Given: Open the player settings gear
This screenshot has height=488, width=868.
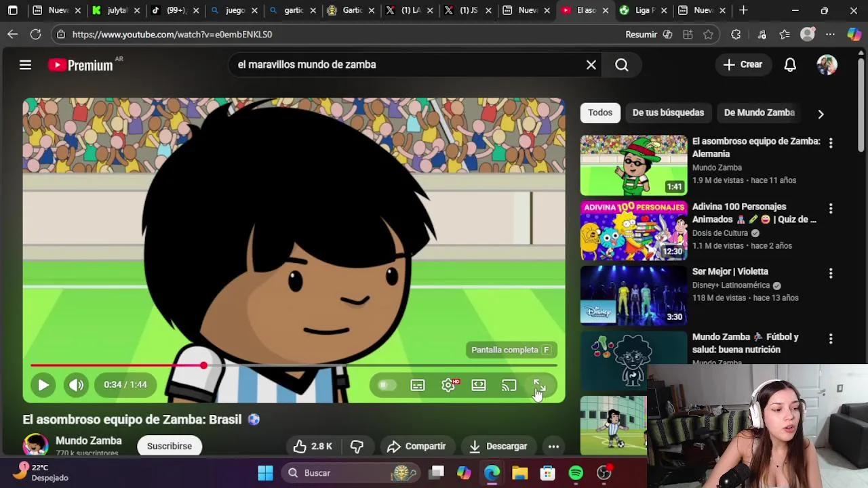Looking at the screenshot, I should tap(448, 385).
